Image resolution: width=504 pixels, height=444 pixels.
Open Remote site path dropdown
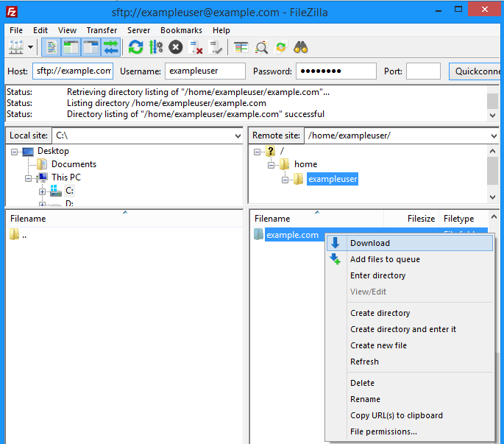click(494, 135)
